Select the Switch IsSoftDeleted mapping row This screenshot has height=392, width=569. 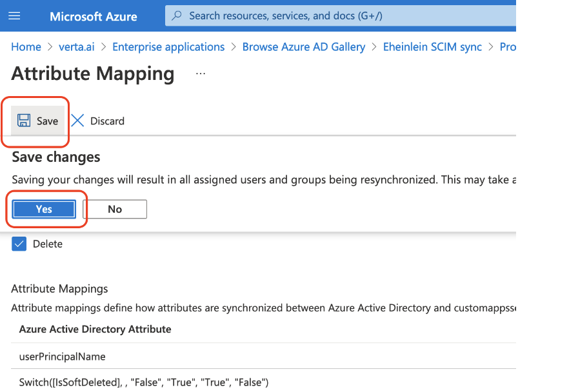[143, 382]
